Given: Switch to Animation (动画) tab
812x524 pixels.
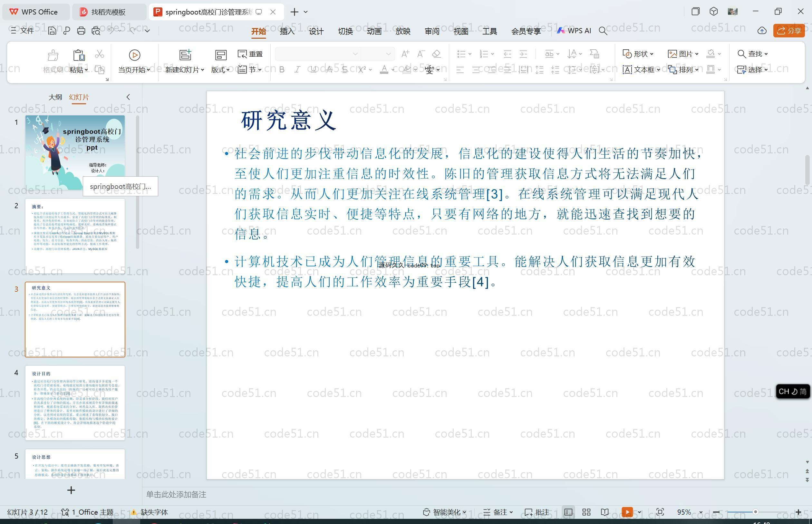Looking at the screenshot, I should [374, 31].
